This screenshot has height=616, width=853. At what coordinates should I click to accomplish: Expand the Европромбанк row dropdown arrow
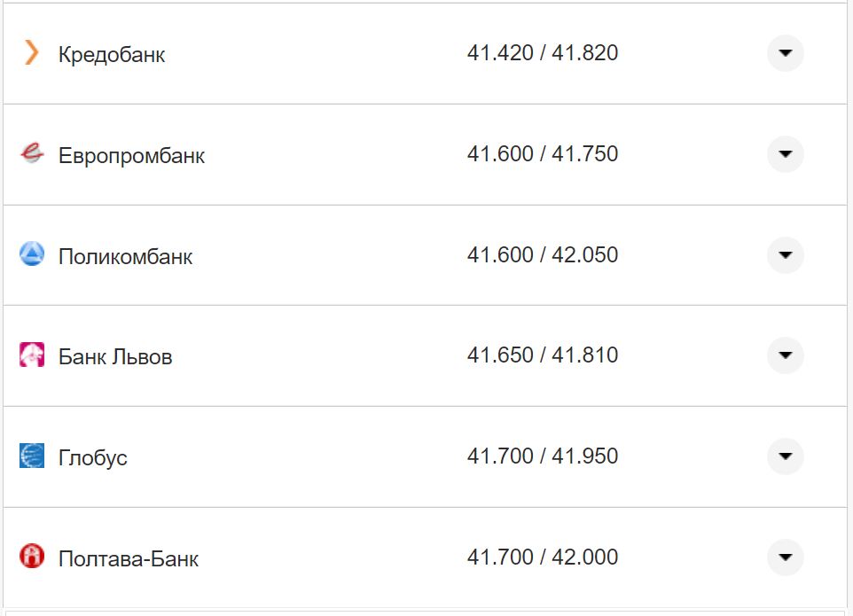pyautogui.click(x=785, y=154)
